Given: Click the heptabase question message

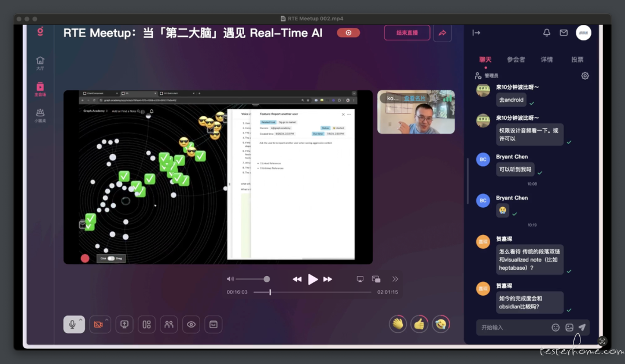Looking at the screenshot, I should 530,259.
